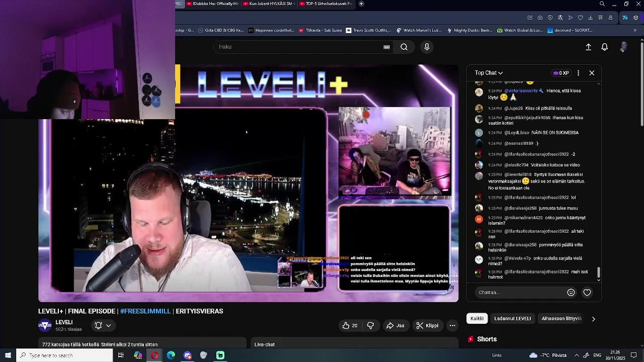
Task: Close the live chat panel
Action: [x=592, y=73]
